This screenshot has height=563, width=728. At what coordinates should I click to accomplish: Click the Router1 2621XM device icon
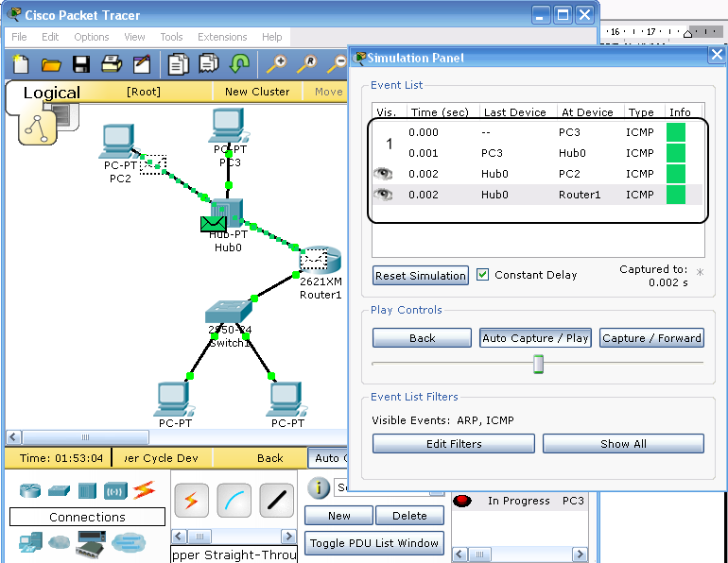click(x=321, y=261)
